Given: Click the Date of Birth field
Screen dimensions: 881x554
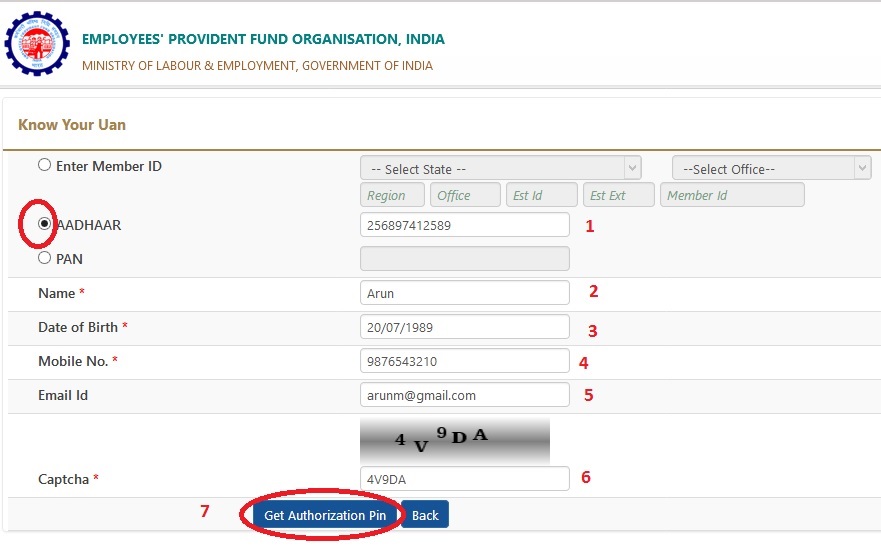Looking at the screenshot, I should [x=464, y=327].
